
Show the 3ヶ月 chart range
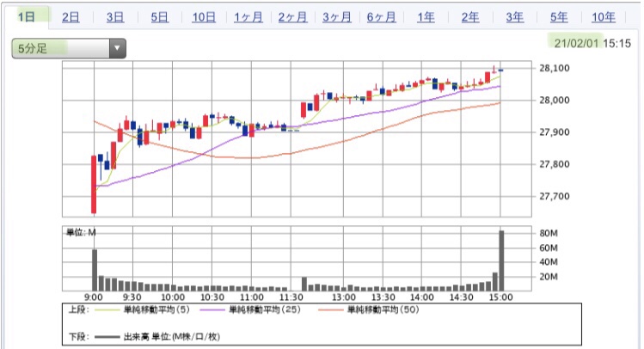pos(337,17)
